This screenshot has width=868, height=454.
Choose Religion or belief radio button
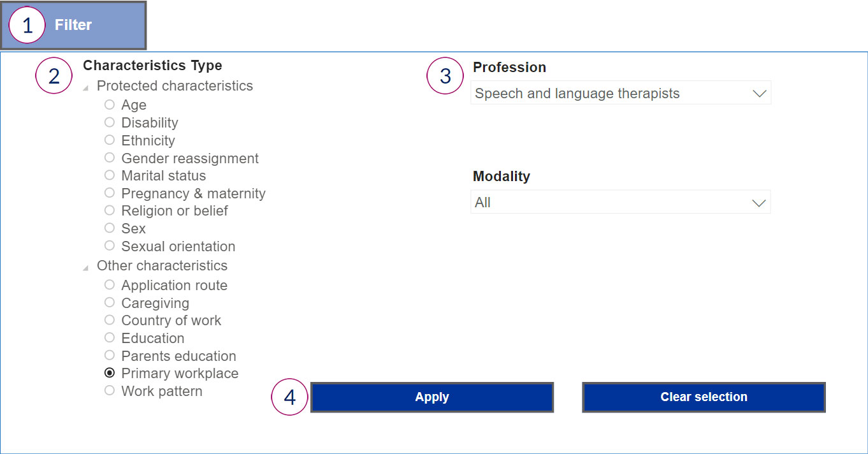110,210
